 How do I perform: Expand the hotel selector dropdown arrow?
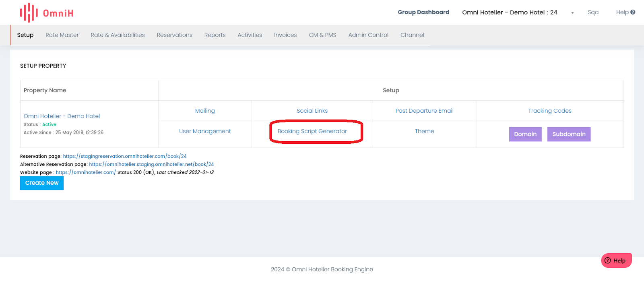point(572,13)
